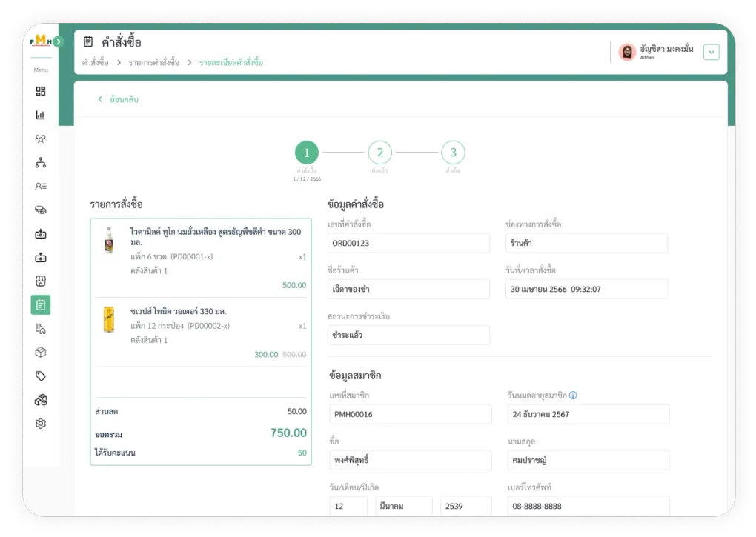Screen dimensions: 756x537
Task: Select step 1 circle in progress stepper
Action: click(x=307, y=153)
